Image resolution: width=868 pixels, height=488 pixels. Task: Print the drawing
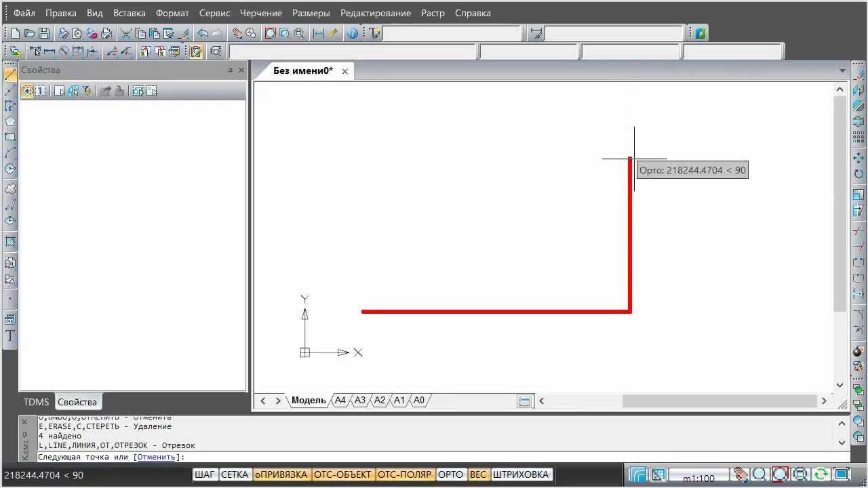click(63, 33)
